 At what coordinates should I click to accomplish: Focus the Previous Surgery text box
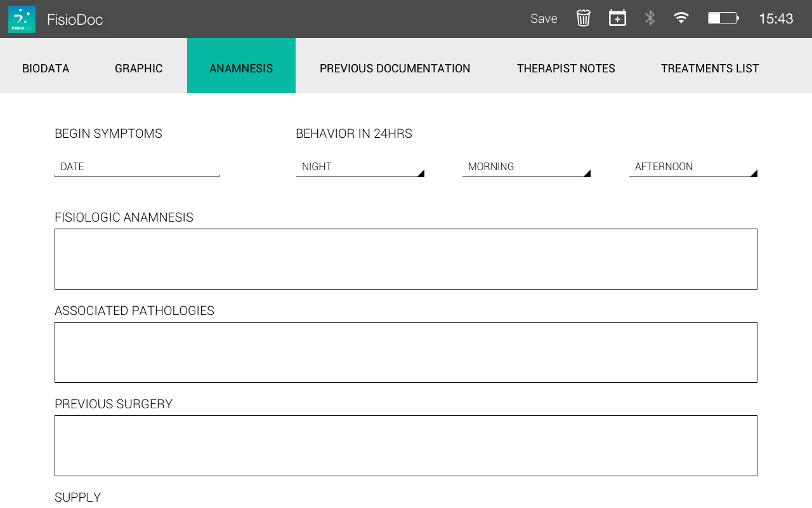click(x=406, y=446)
